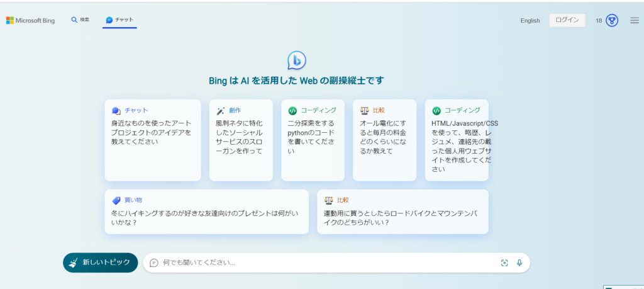Open the hamburger menu
The width and height of the screenshot is (644, 289).
tap(634, 20)
